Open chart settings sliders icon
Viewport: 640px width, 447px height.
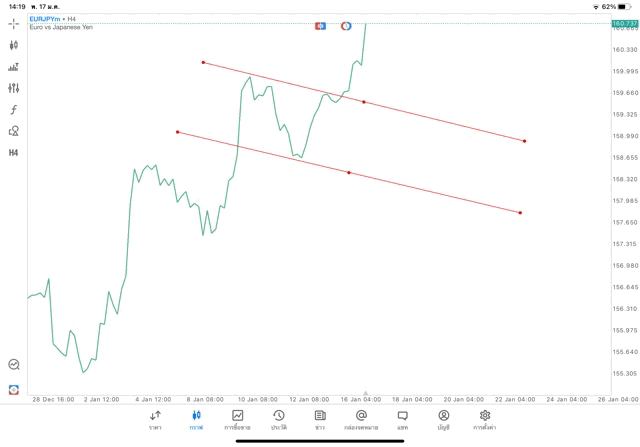tap(14, 88)
